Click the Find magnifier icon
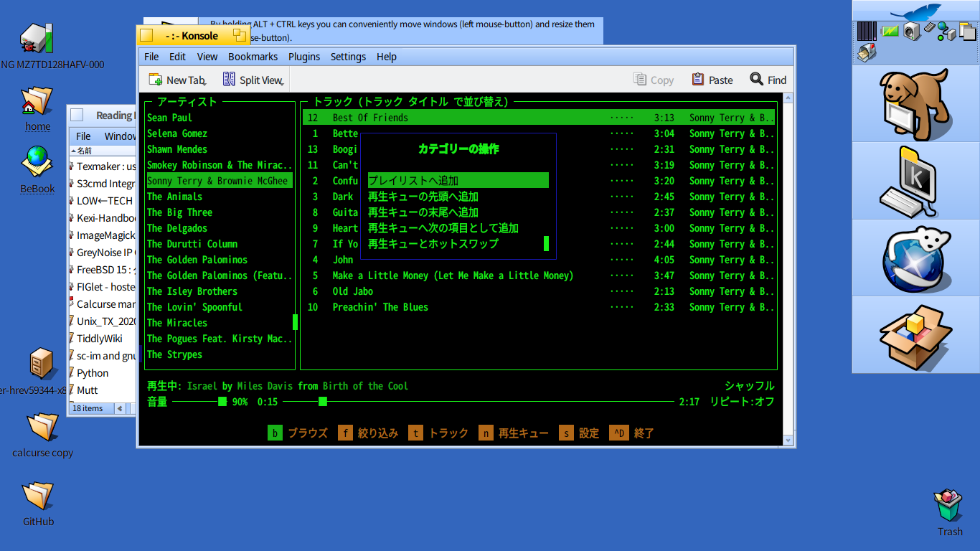The image size is (980, 551). 756,80
